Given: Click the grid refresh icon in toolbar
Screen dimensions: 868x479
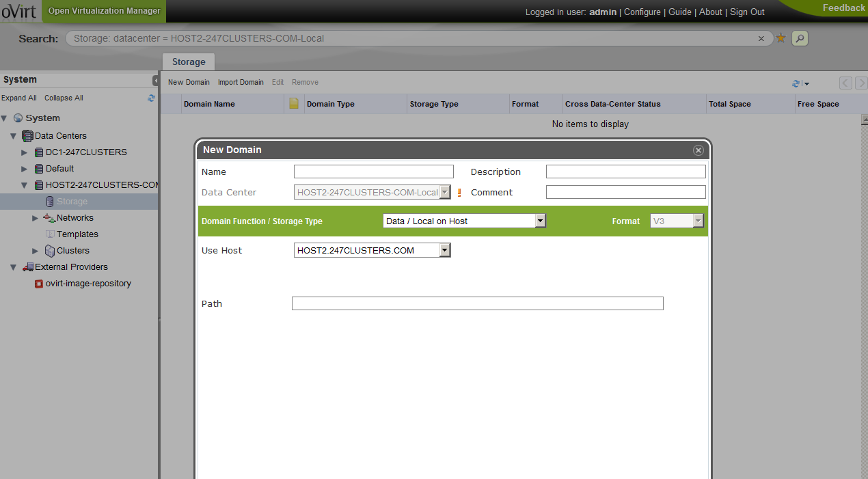Looking at the screenshot, I should coord(796,83).
